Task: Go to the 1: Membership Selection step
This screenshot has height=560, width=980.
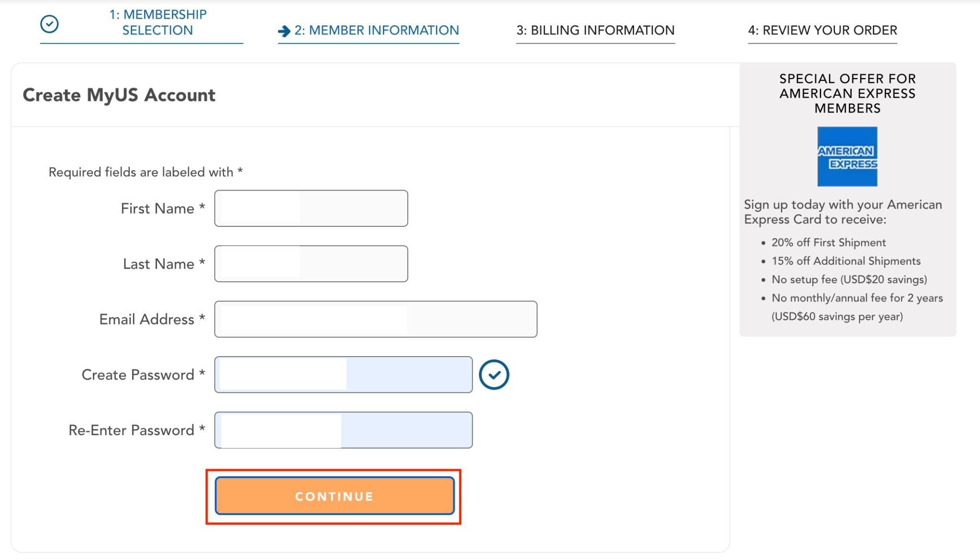Action: point(157,22)
